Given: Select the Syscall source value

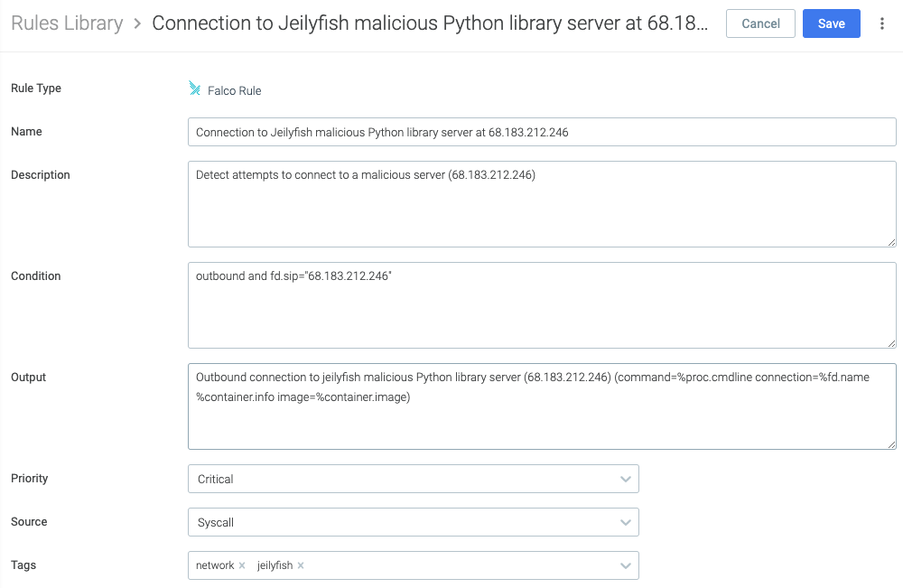Looking at the screenshot, I should point(216,522).
